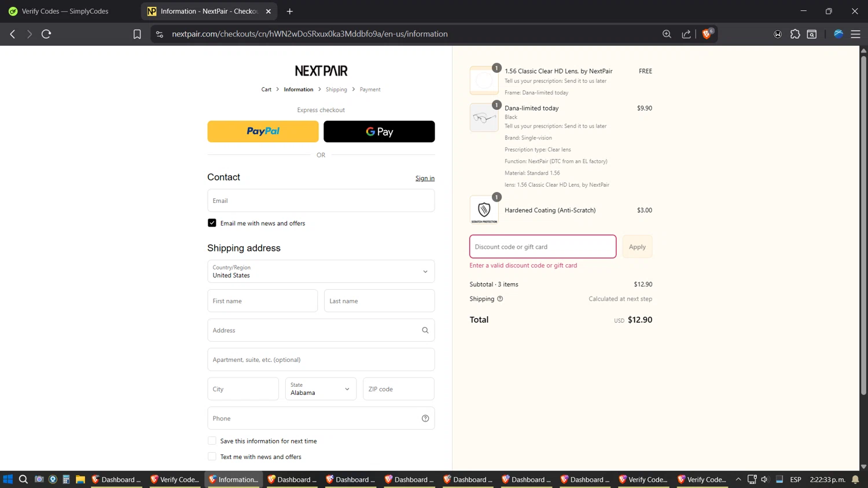868x488 pixels.
Task: Close the NextPair Checkout tab
Action: click(269, 11)
